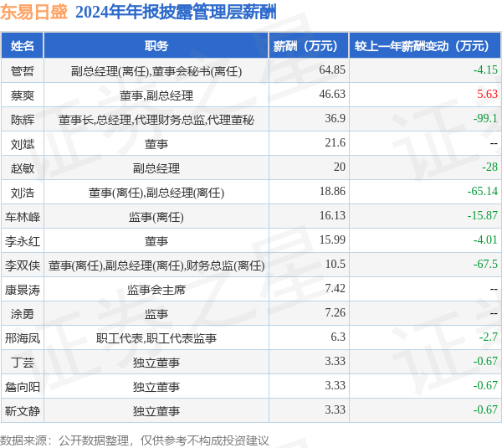502x448 pixels.
Task: Select the name 刘斌
Action: click(23, 144)
